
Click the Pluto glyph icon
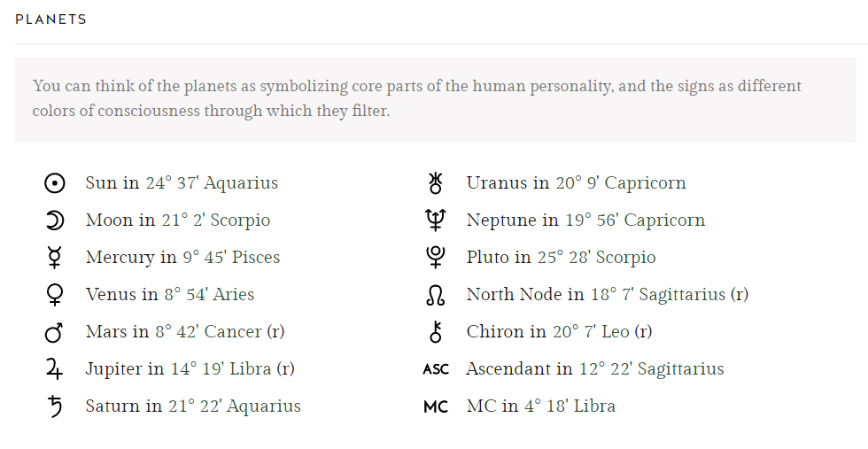pyautogui.click(x=435, y=258)
